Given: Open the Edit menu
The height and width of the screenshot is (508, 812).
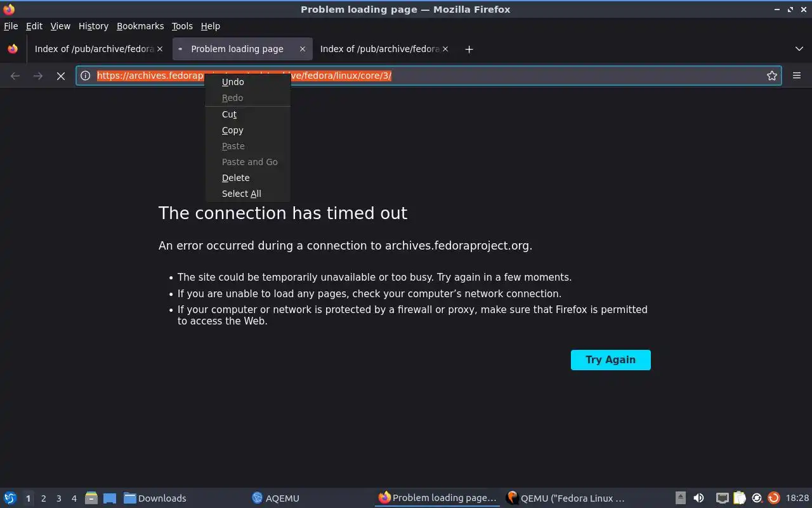Looking at the screenshot, I should coord(34,26).
